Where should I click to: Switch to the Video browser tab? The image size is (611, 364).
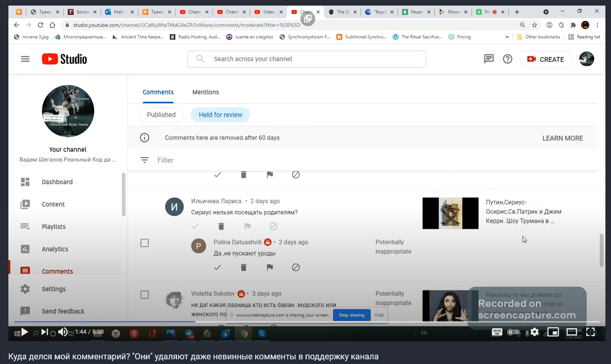click(269, 12)
